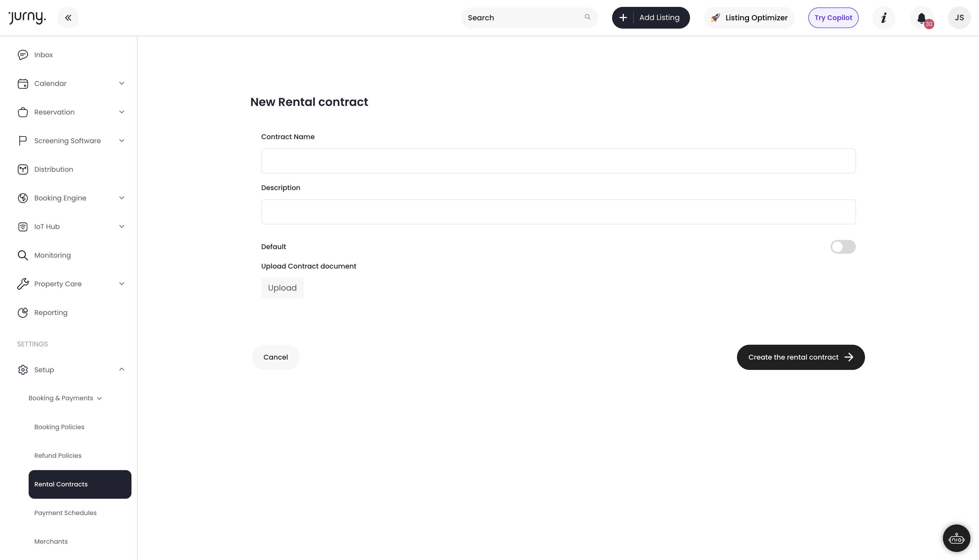Open Reporting in sidebar

(x=51, y=313)
